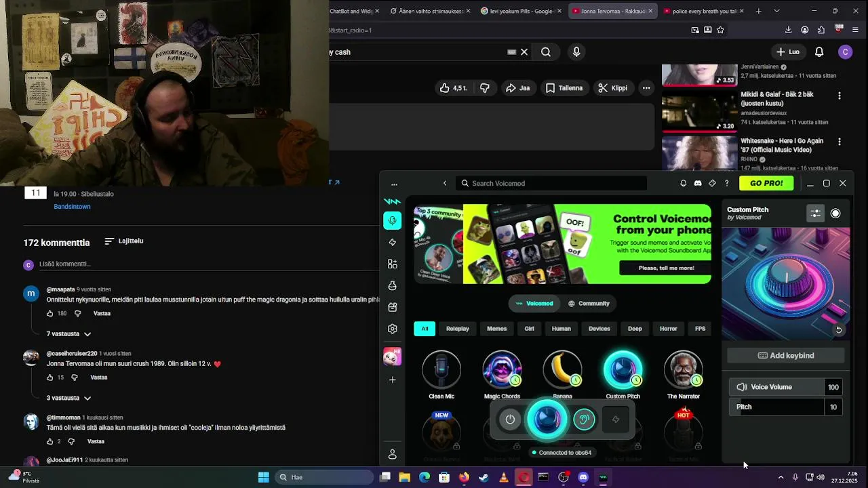Screen dimensions: 868x488
Task: Click the plus icon in Voicemod sidebar
Action: coord(392,380)
